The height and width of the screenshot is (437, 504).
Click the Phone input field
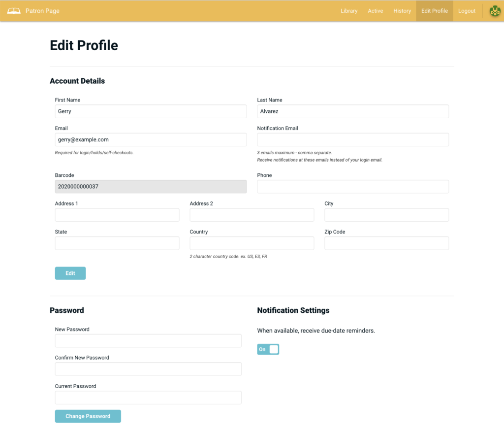pos(353,187)
